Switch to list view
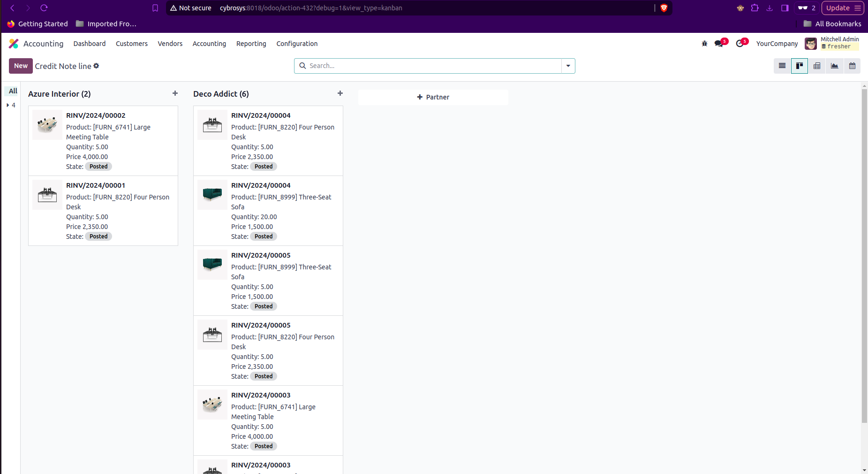 [x=782, y=66]
